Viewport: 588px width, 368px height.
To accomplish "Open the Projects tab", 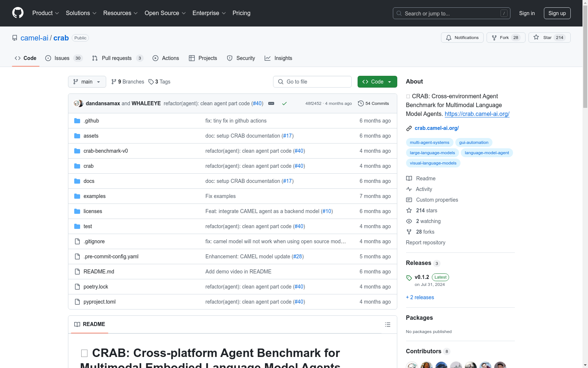I will pyautogui.click(x=203, y=58).
